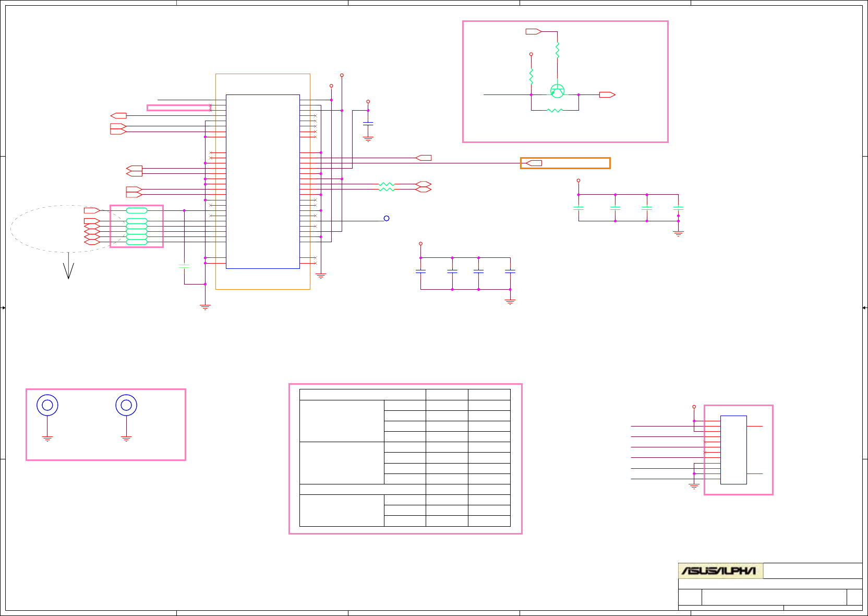Screen dimensions: 868x616
Task: Select the ground symbol below the IC's left bus
Action: tap(205, 307)
